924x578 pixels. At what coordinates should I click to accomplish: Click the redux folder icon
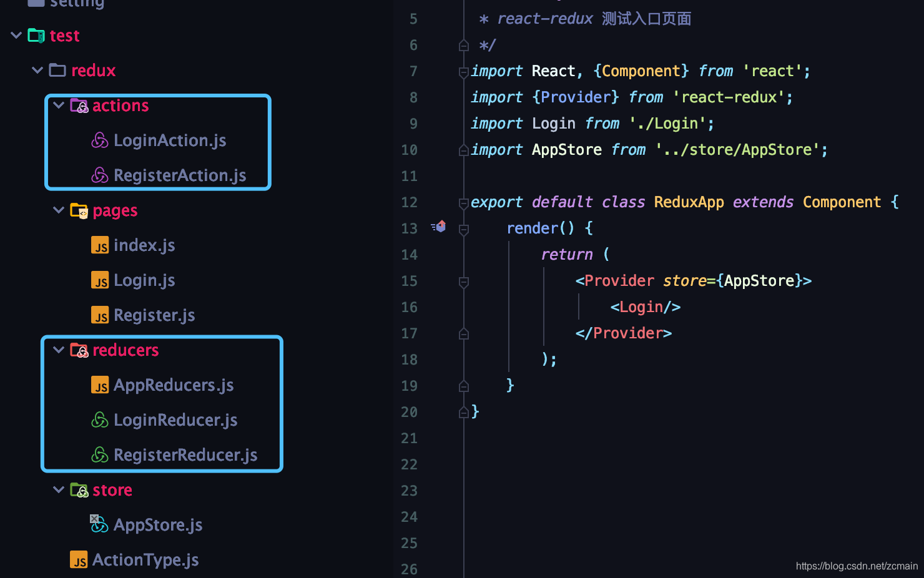[x=57, y=70]
